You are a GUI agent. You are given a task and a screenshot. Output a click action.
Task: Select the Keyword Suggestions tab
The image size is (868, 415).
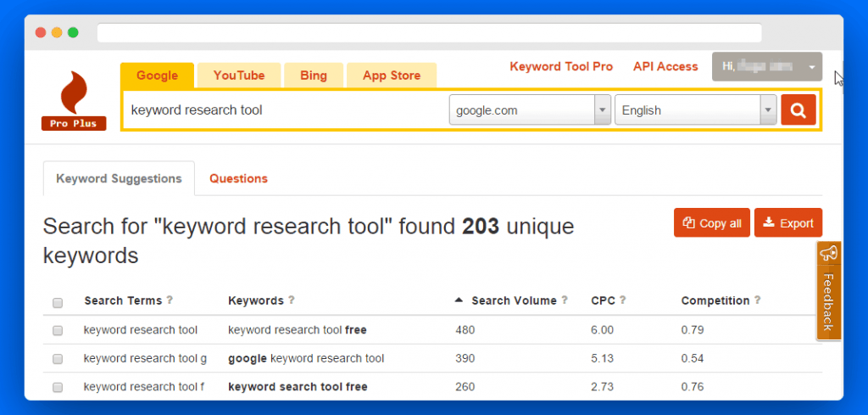(x=119, y=178)
